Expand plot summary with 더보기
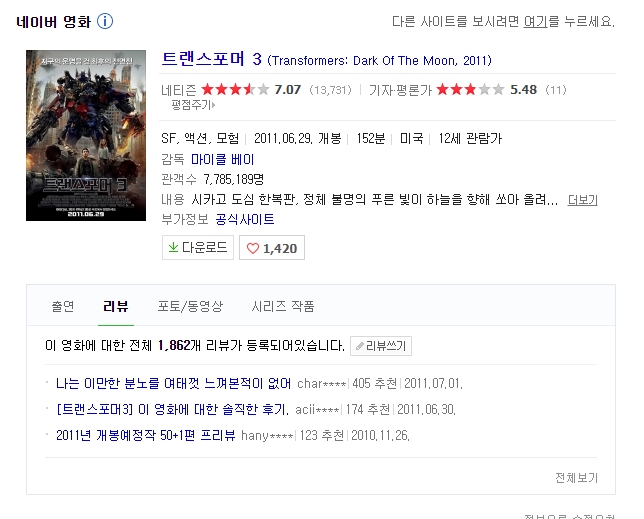The width and height of the screenshot is (644, 519). pyautogui.click(x=582, y=200)
